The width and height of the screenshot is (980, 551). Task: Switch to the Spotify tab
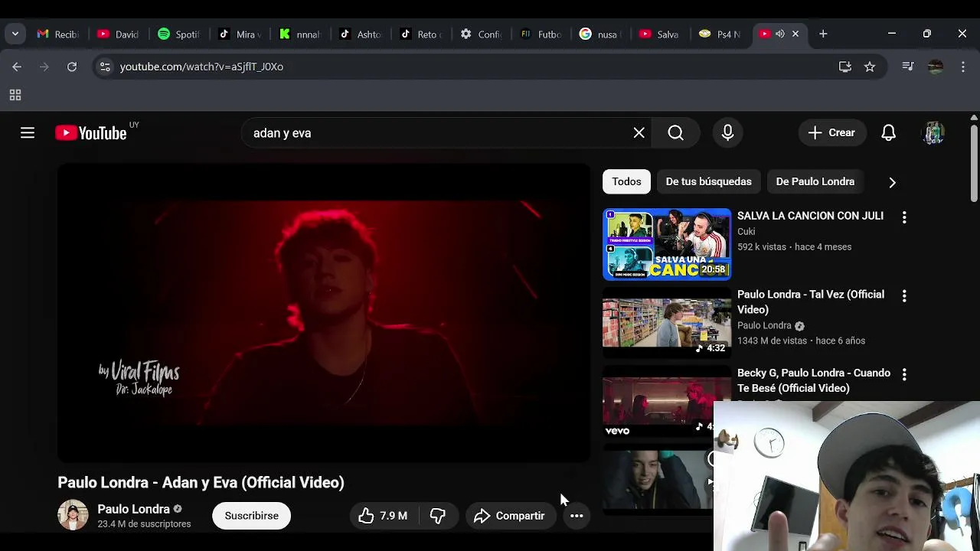[x=179, y=34]
